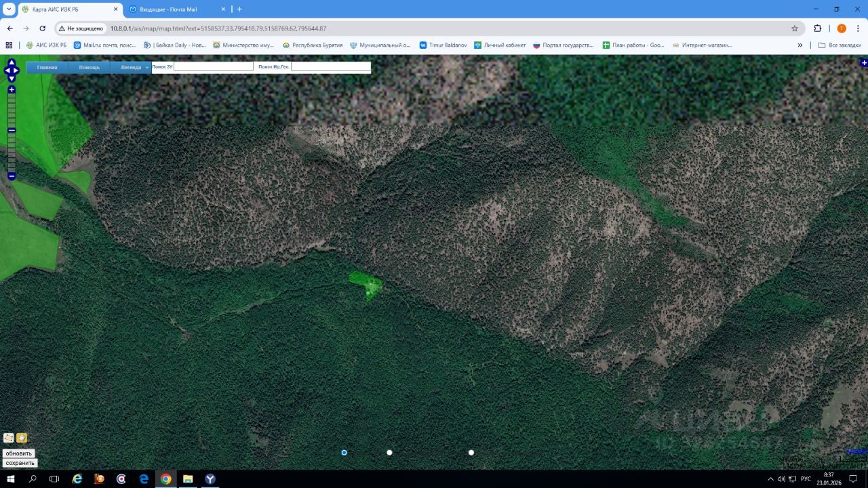This screenshot has height=488, width=868.
Task: Open the Timur Baldanov bookmark
Action: (x=443, y=45)
